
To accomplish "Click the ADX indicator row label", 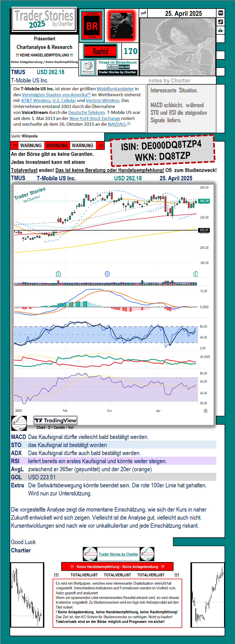I will pyautogui.click(x=16, y=453).
